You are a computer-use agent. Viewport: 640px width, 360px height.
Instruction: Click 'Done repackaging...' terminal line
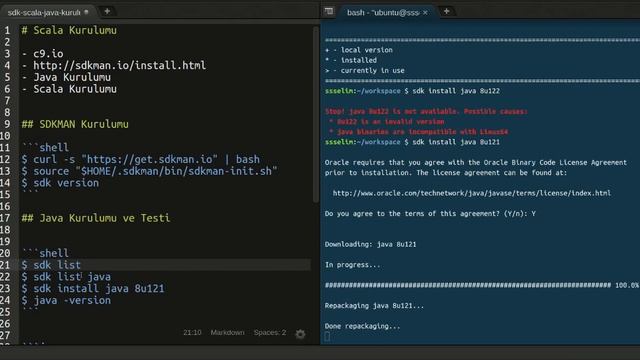[x=362, y=326]
